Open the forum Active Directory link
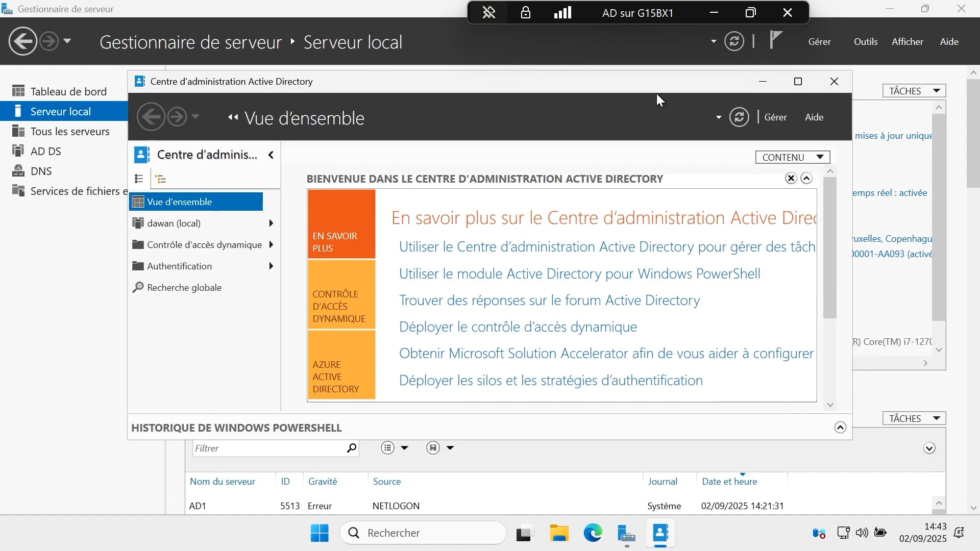 point(550,300)
